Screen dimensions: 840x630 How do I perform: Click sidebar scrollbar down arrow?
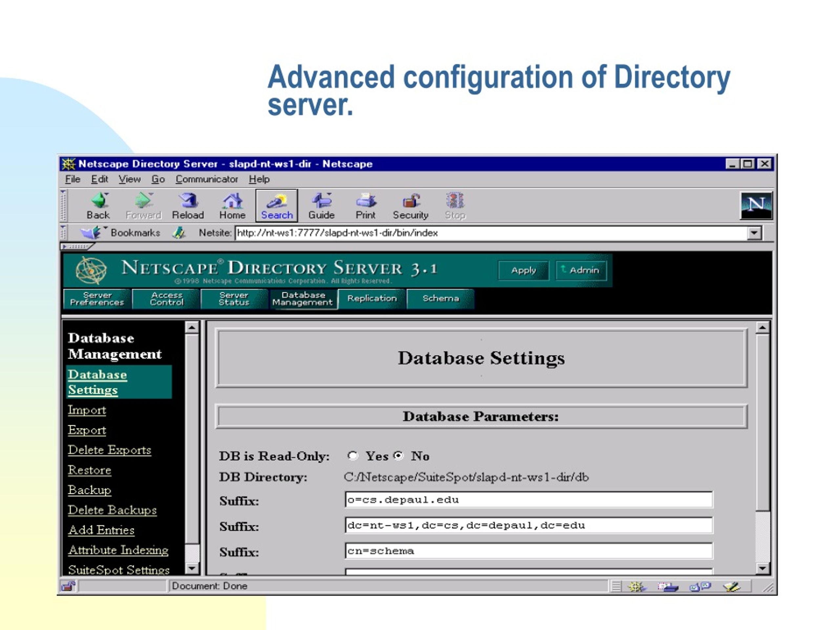coord(192,569)
